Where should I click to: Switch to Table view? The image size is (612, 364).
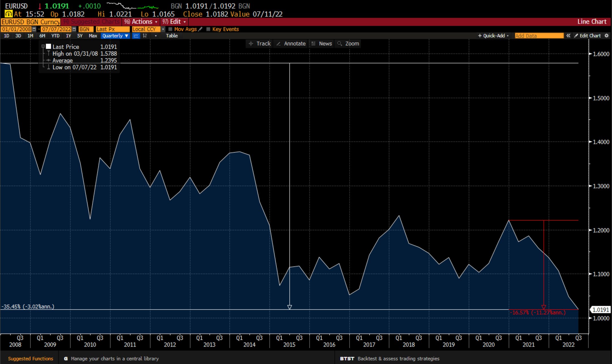point(172,36)
